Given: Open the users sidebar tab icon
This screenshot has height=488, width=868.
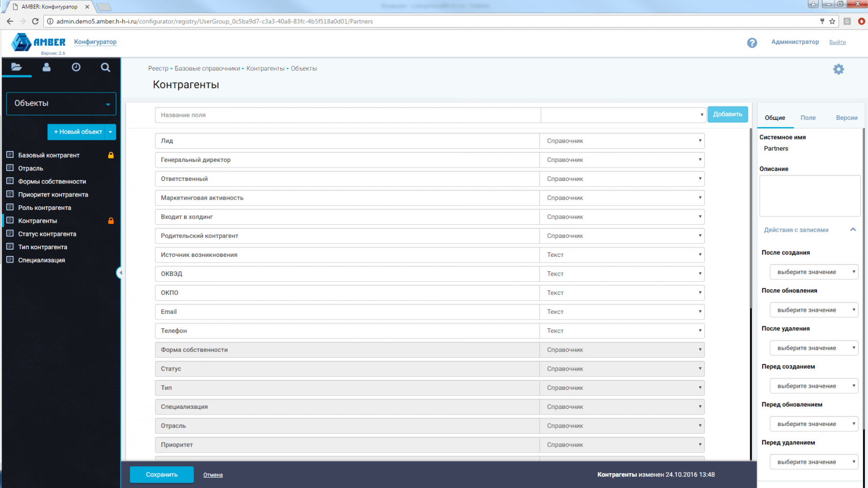Looking at the screenshot, I should pyautogui.click(x=47, y=67).
